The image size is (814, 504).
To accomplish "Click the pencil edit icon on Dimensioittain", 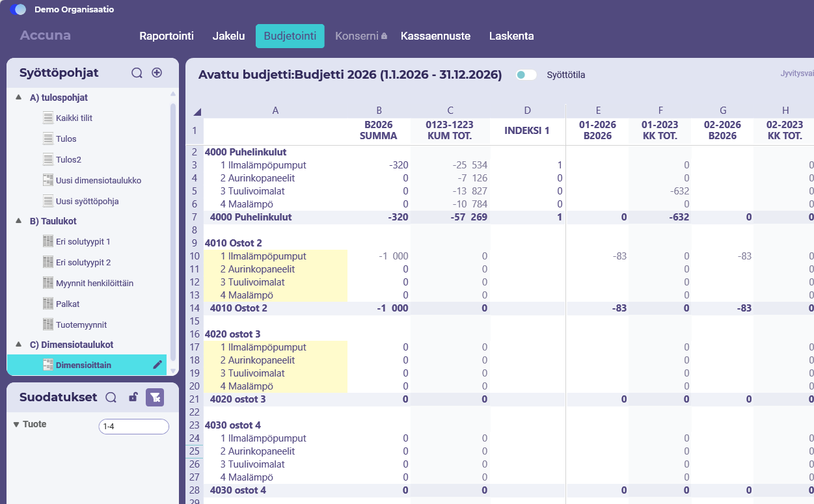I will pos(157,365).
